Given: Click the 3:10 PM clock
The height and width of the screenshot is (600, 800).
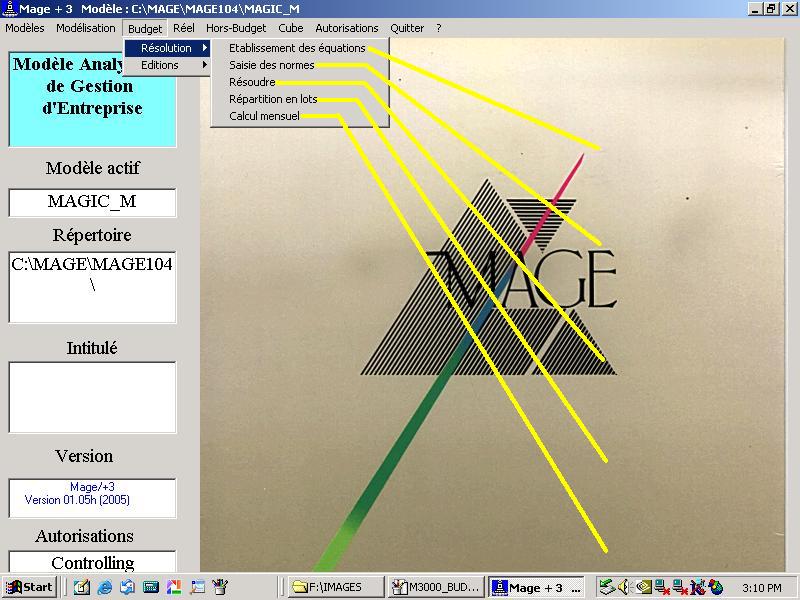Looking at the screenshot, I should [762, 588].
